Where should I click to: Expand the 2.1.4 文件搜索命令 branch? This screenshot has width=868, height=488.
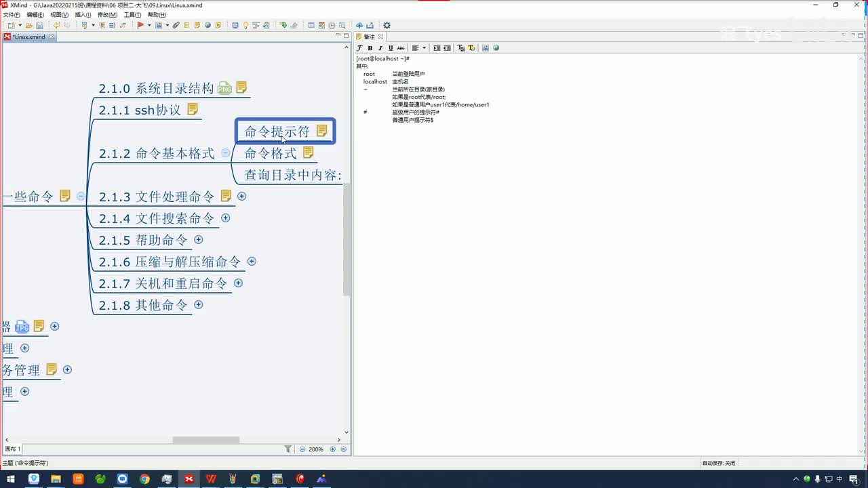click(226, 218)
